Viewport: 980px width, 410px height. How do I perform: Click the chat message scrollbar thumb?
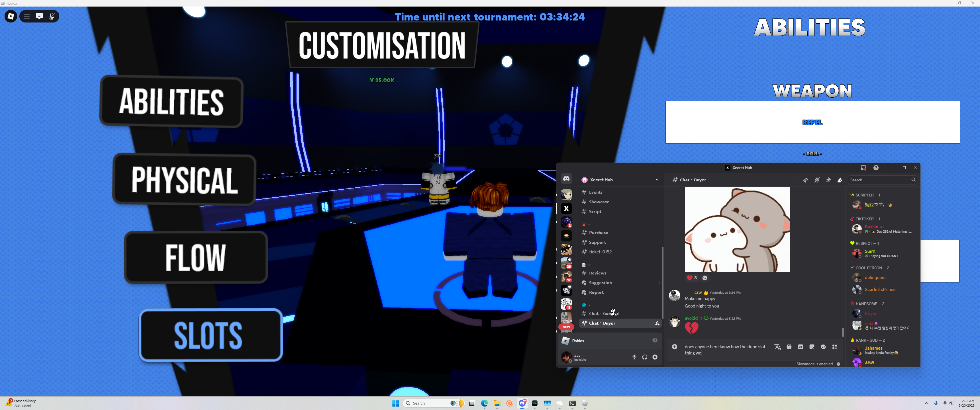[x=843, y=332]
